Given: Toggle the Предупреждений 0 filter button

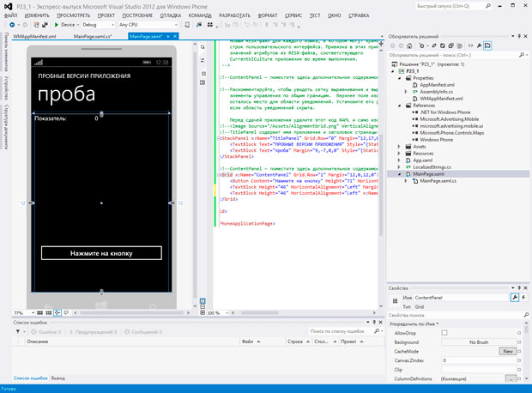Looking at the screenshot, I should [x=93, y=332].
